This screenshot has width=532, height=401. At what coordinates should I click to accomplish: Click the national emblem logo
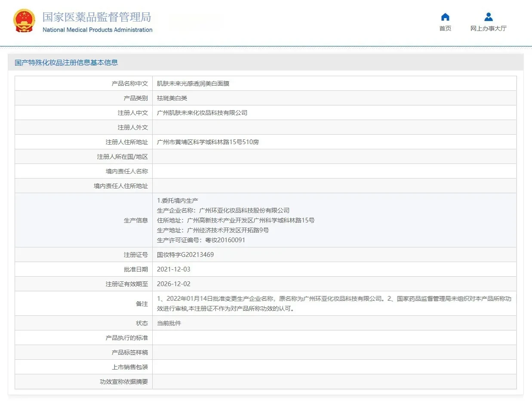coord(24,21)
